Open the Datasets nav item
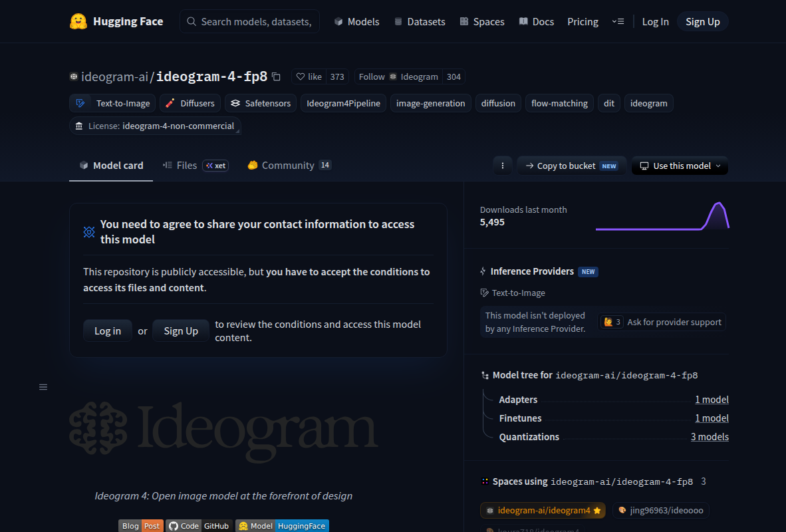 coord(420,21)
